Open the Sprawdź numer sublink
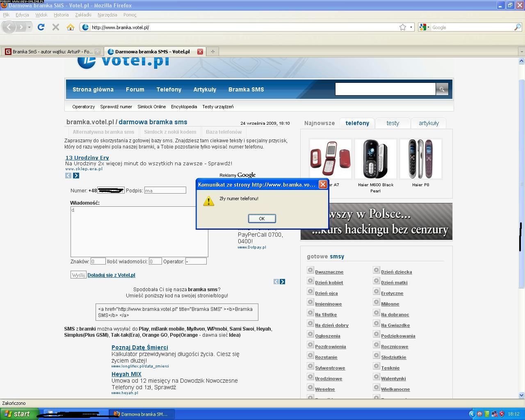This screenshot has height=420, width=525. point(116,107)
